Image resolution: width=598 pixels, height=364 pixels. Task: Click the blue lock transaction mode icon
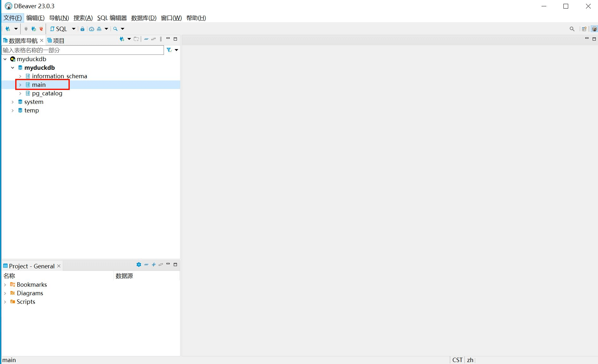[82, 29]
